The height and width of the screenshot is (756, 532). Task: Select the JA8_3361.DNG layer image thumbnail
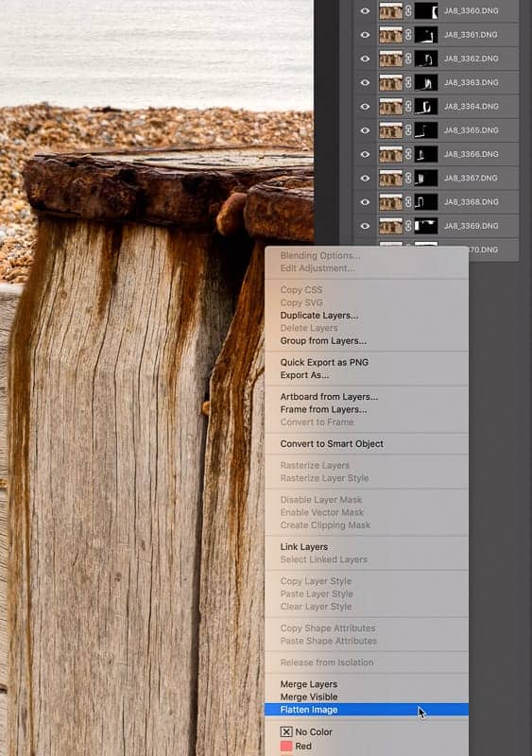[390, 35]
